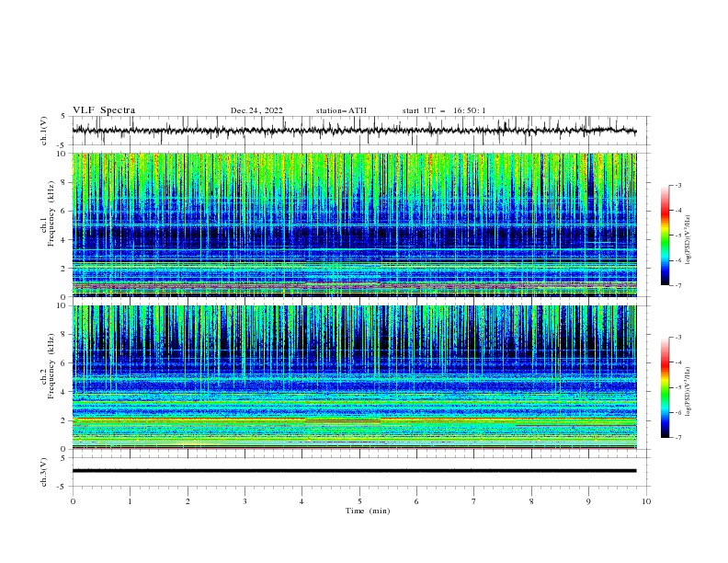Click '-3' on the upper colorbar
This screenshot has height=563, width=728.
[677, 186]
